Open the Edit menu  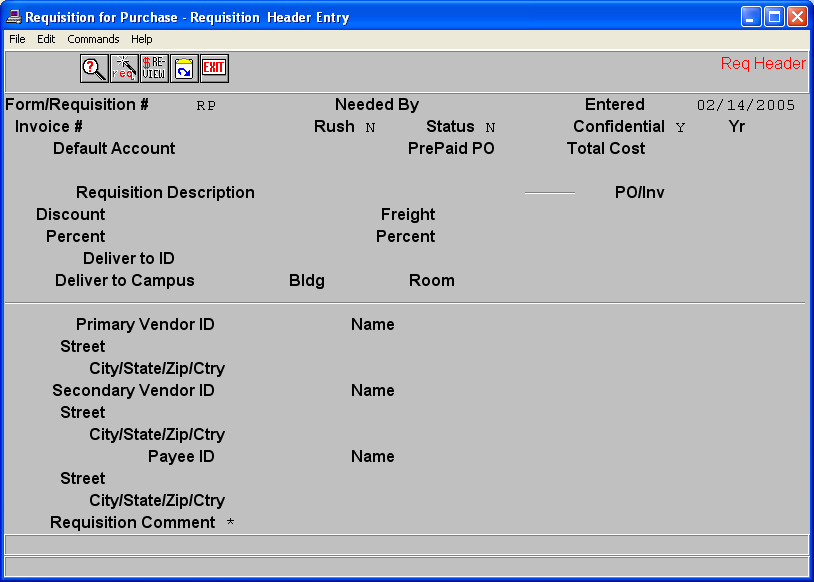46,39
